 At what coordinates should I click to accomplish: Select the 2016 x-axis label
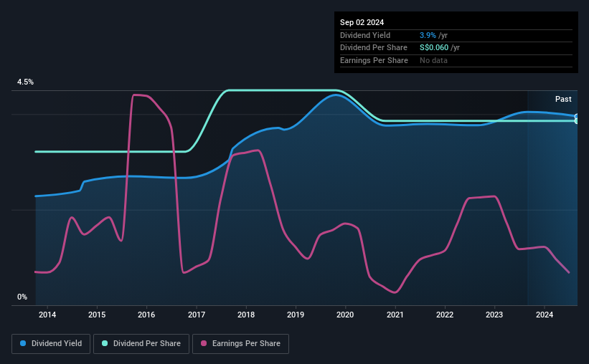(146, 315)
